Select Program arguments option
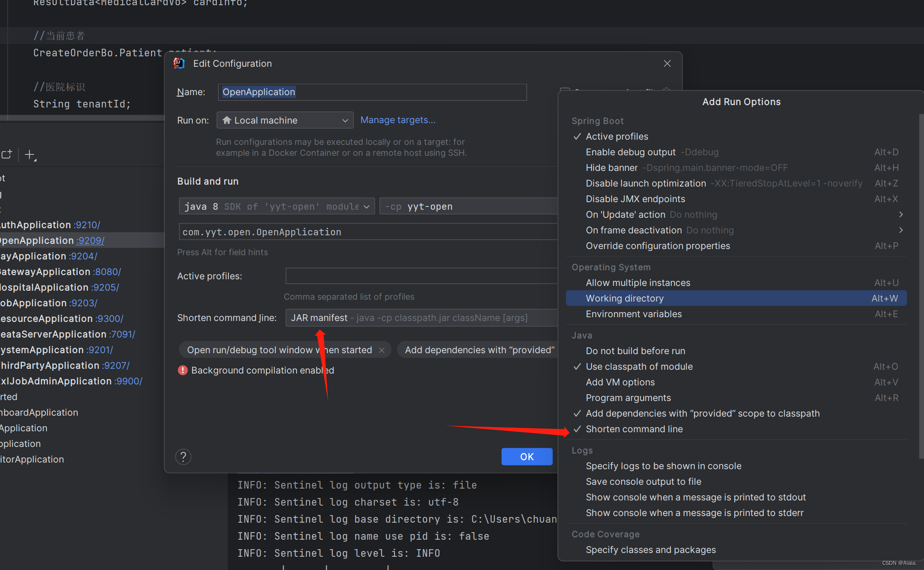The image size is (924, 570). coord(736,398)
